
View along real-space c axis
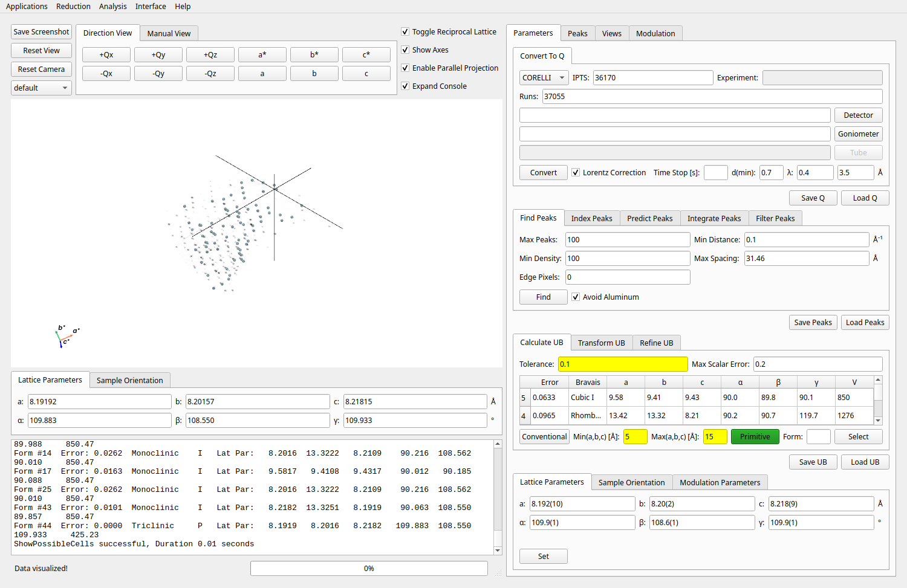[366, 73]
